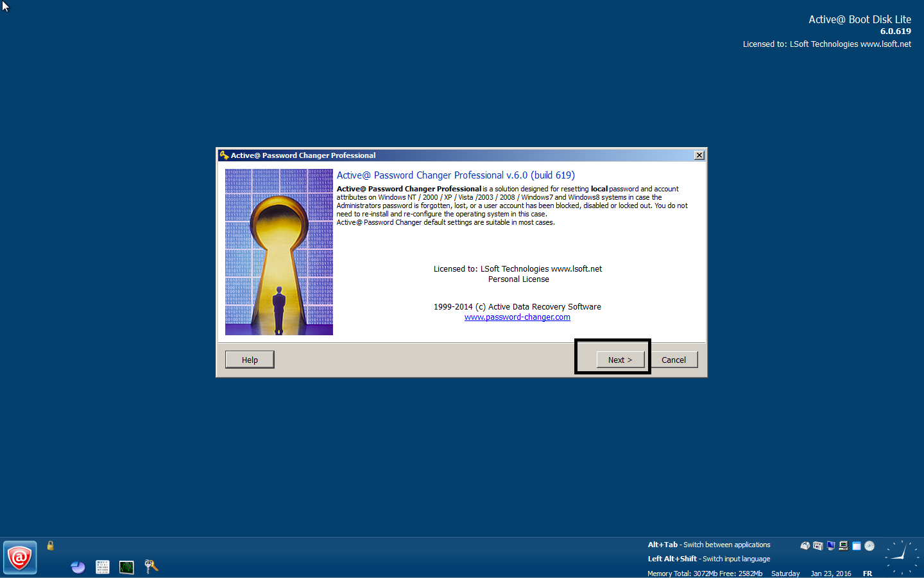The height and width of the screenshot is (578, 924).
Task: Click the camera screenshot tray icon
Action: pos(818,546)
